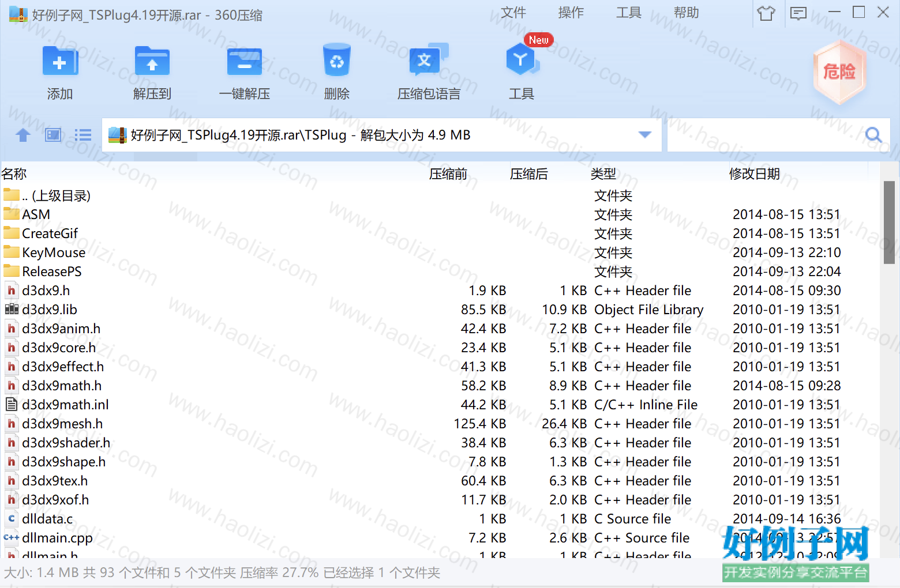Sort by size before compression (压缩前) header
900x588 pixels.
point(448,174)
